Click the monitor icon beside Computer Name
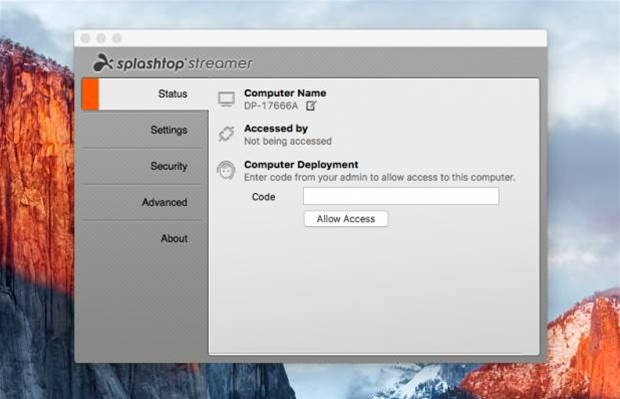Screen dimensions: 620x399 tap(227, 99)
